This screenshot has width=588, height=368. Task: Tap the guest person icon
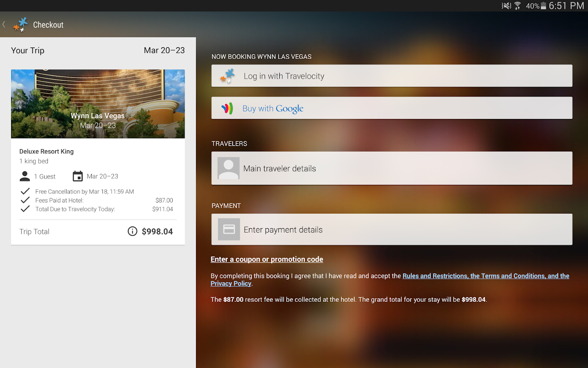25,176
